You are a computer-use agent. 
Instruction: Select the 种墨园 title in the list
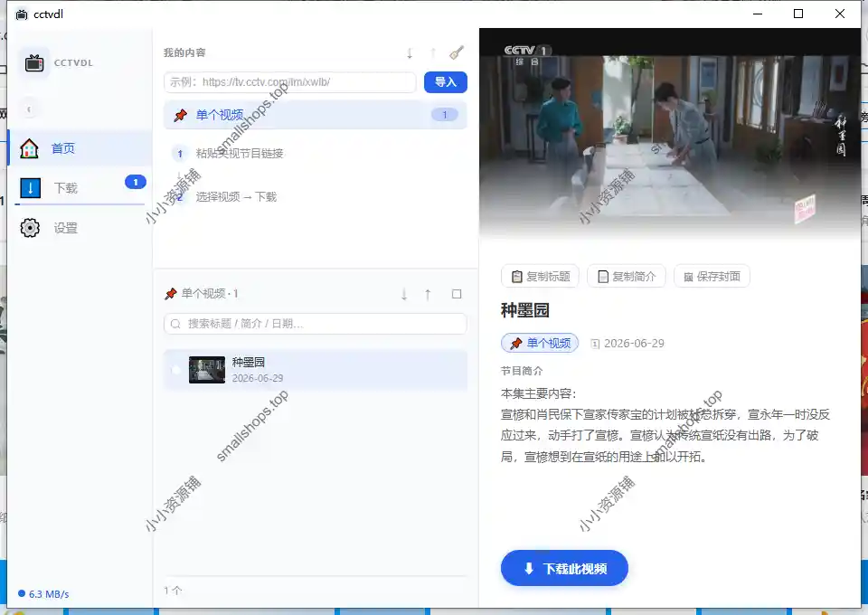click(x=249, y=363)
